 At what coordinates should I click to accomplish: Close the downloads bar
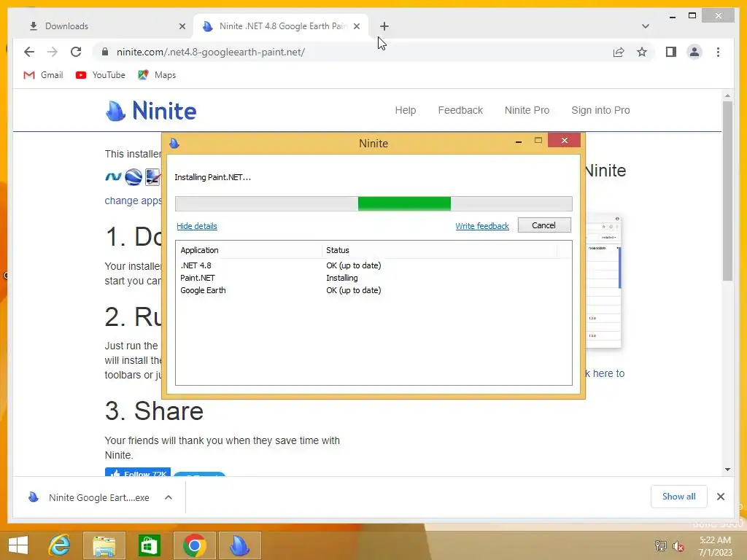(x=720, y=497)
